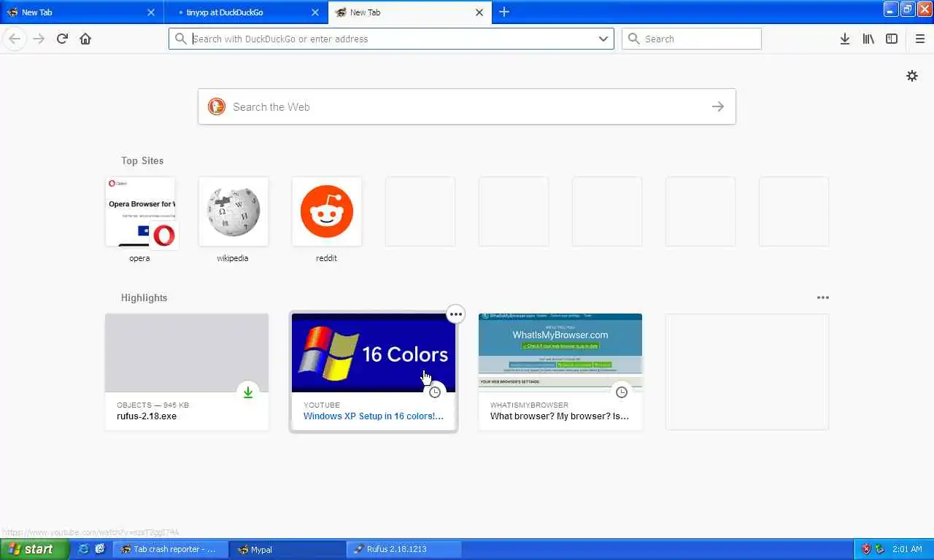Click the red security shield tray icon
Screen dimensions: 934x560
pyautogui.click(x=866, y=549)
